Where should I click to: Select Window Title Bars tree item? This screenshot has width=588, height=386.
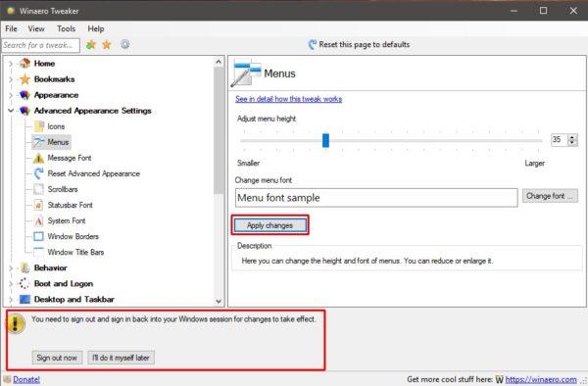point(75,252)
